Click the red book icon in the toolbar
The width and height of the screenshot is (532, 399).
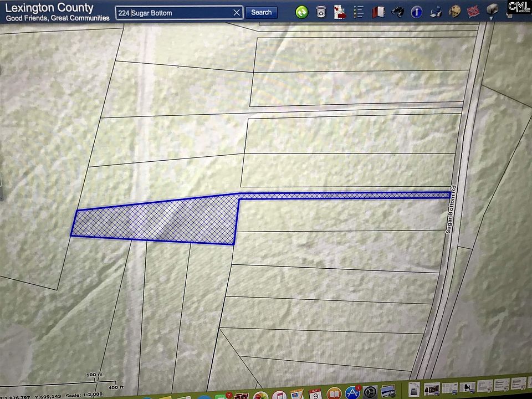[x=378, y=12]
